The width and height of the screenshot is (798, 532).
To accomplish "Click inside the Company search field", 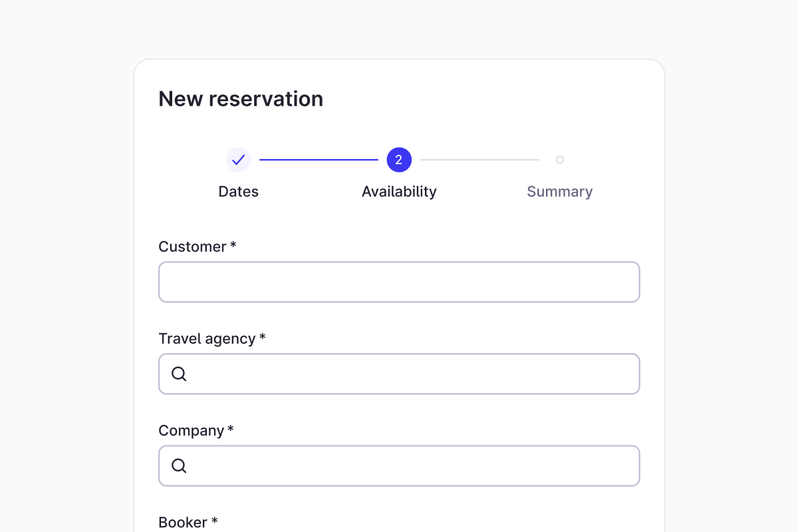I will 412,465.
